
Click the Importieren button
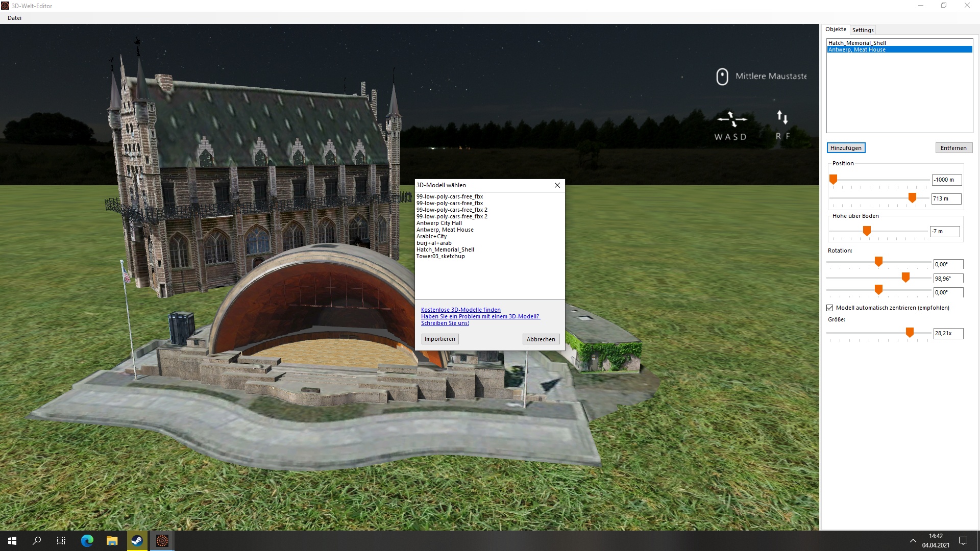click(x=440, y=339)
